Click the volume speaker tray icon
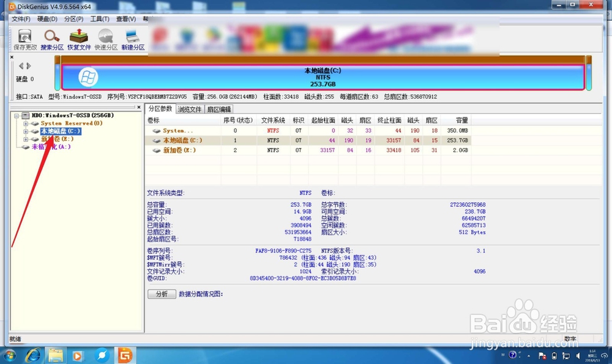The width and height of the screenshot is (612, 364). 578,355
